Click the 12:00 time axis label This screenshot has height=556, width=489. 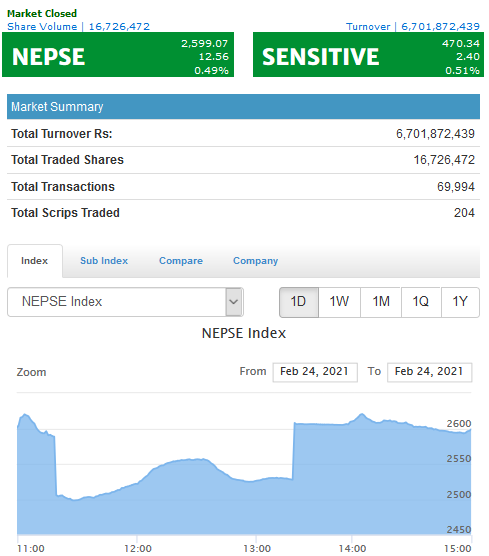[138, 548]
